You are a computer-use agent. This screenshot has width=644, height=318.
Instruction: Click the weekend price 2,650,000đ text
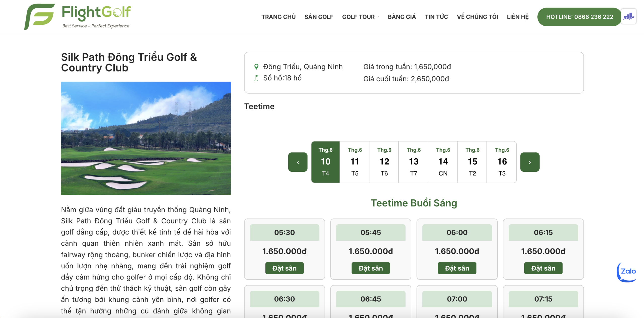pos(406,79)
